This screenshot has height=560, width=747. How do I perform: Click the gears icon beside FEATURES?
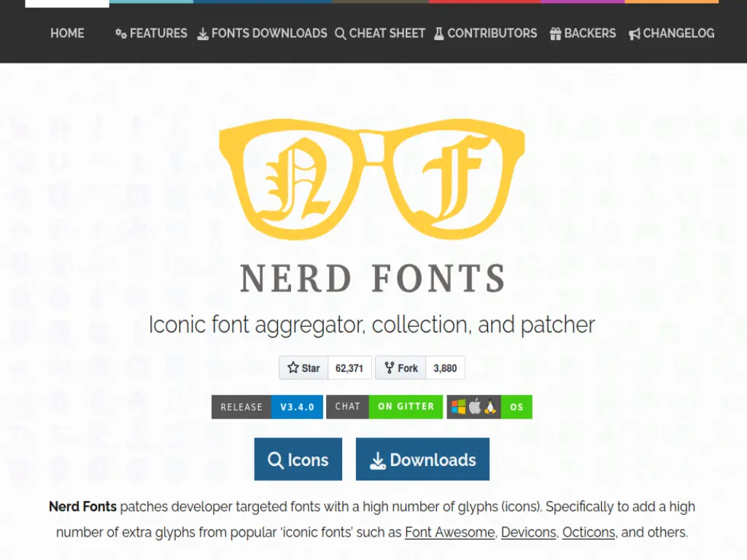121,34
